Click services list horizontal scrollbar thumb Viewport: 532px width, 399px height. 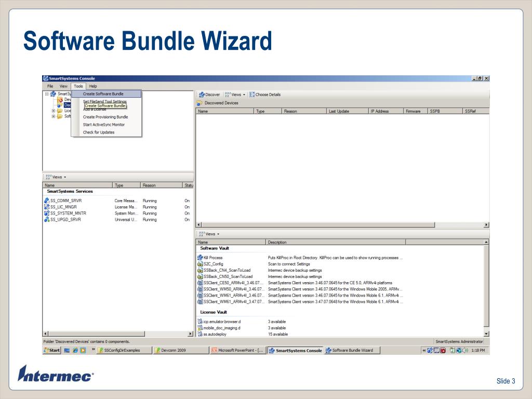pyautogui.click(x=96, y=334)
